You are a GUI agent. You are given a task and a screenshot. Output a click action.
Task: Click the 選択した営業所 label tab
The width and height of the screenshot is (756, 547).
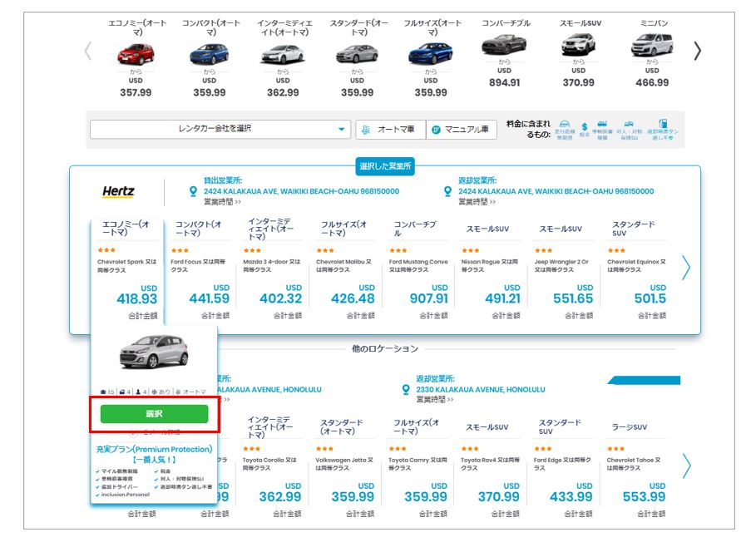(385, 165)
